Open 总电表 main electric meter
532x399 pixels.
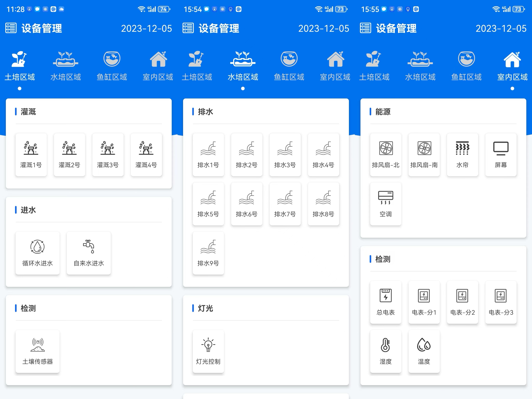click(x=386, y=302)
